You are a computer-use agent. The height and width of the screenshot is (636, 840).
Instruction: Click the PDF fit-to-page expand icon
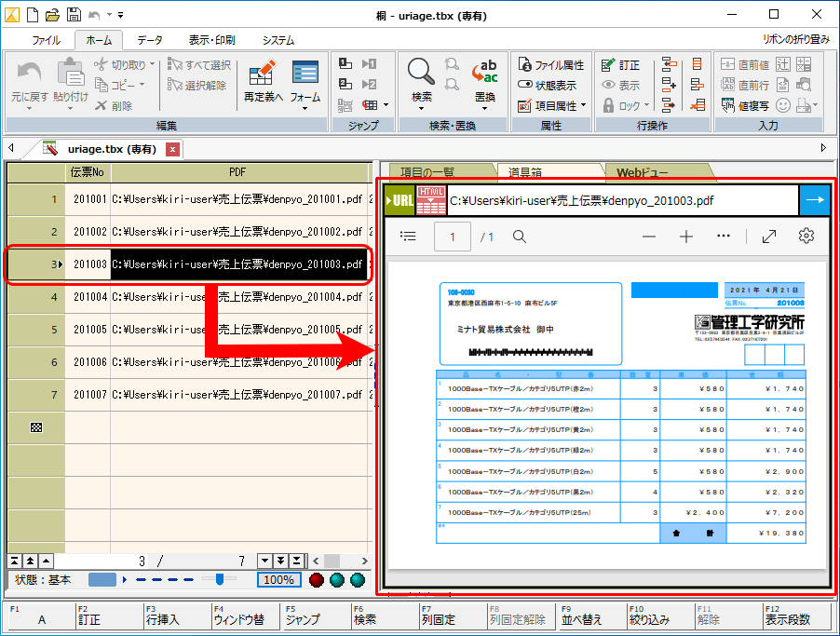click(769, 237)
